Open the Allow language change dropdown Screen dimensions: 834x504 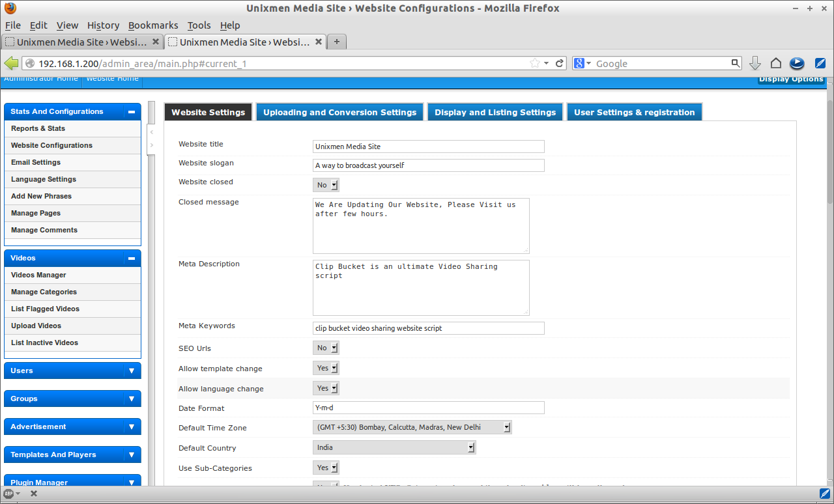(x=326, y=388)
